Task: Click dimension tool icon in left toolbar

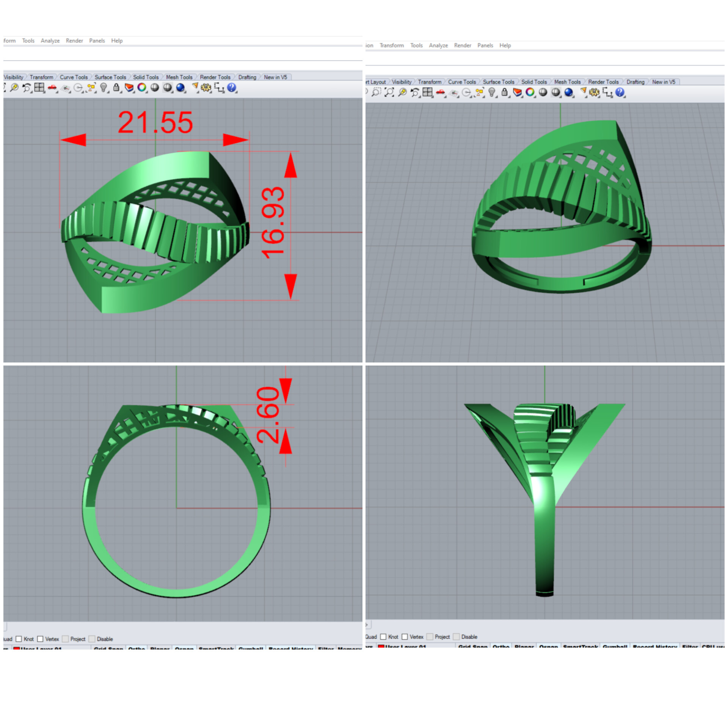Action: [219, 88]
